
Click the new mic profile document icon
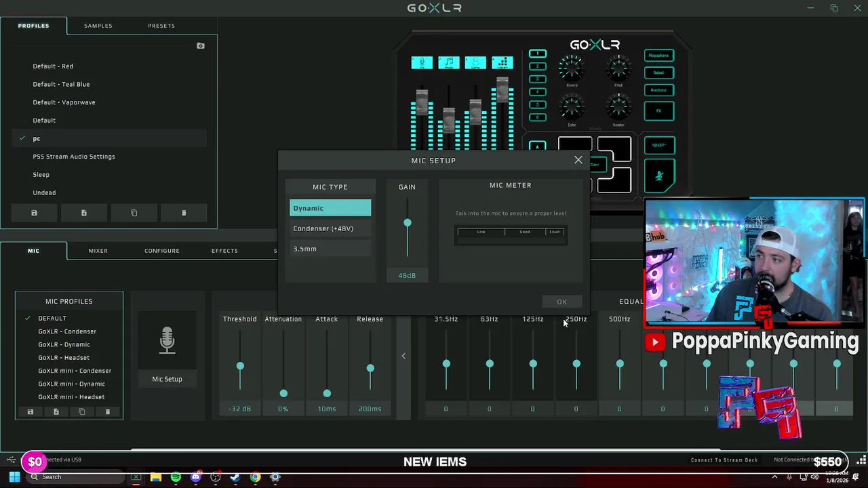(x=56, y=411)
